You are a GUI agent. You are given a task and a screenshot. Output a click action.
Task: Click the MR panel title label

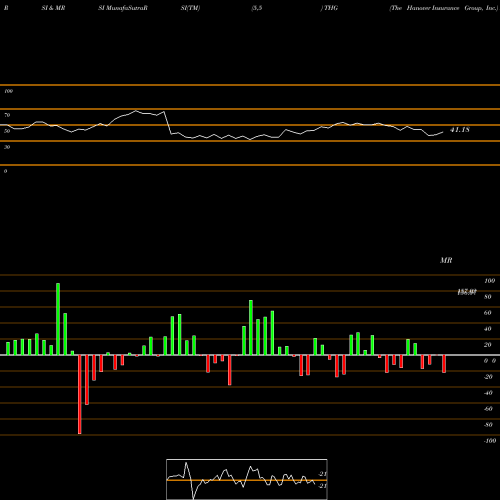click(x=446, y=260)
